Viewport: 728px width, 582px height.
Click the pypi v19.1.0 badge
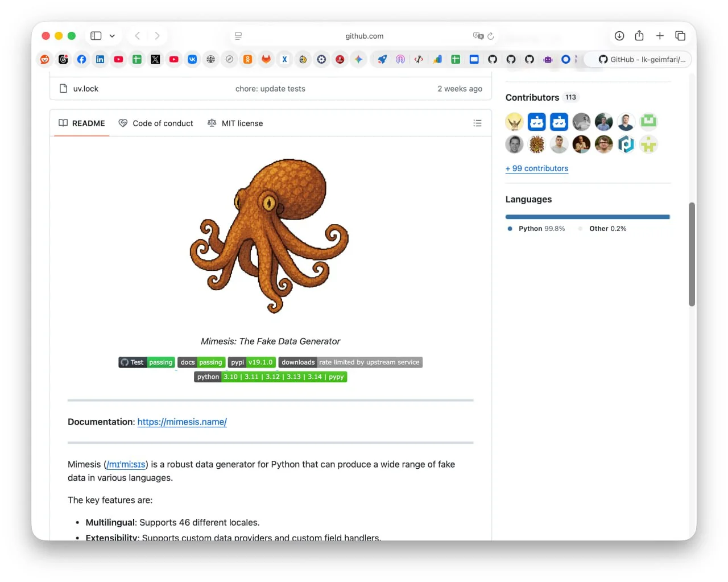tap(252, 362)
